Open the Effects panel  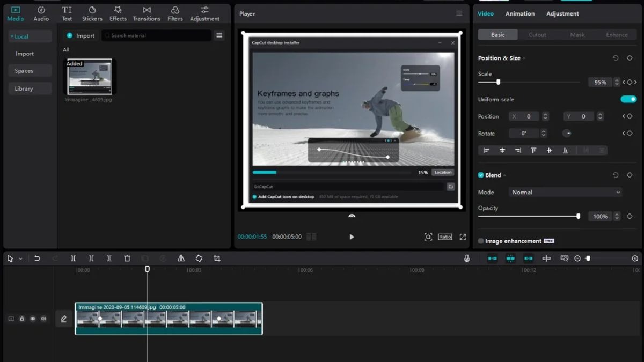tap(118, 14)
